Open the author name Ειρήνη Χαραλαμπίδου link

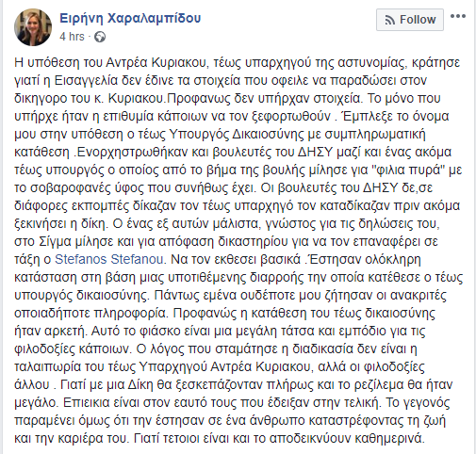pyautogui.click(x=130, y=18)
